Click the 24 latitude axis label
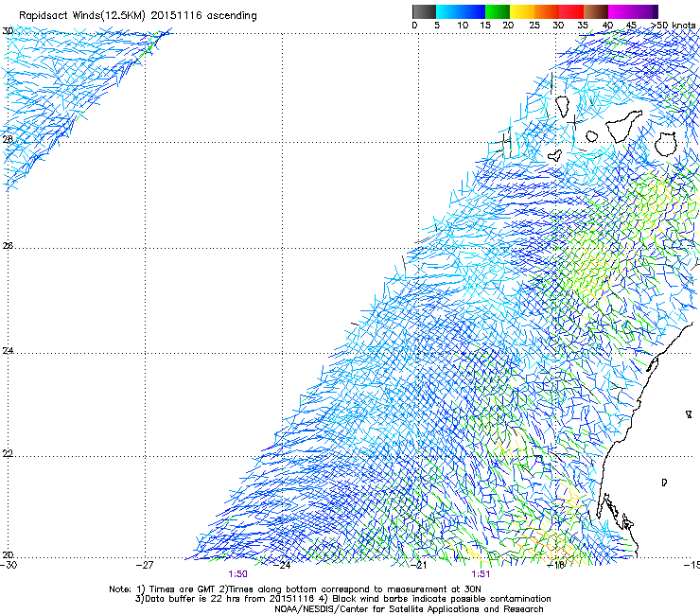Screen dimensions: 700x615 tap(8, 351)
